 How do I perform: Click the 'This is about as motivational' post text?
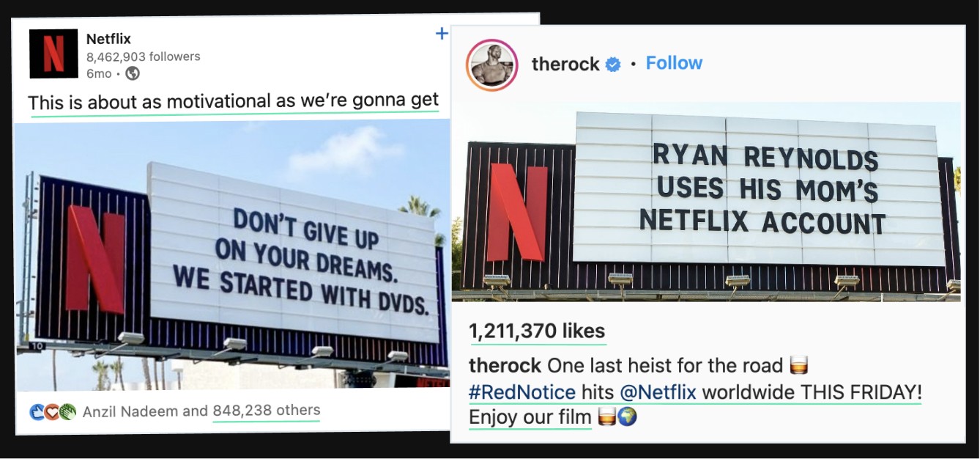[234, 101]
